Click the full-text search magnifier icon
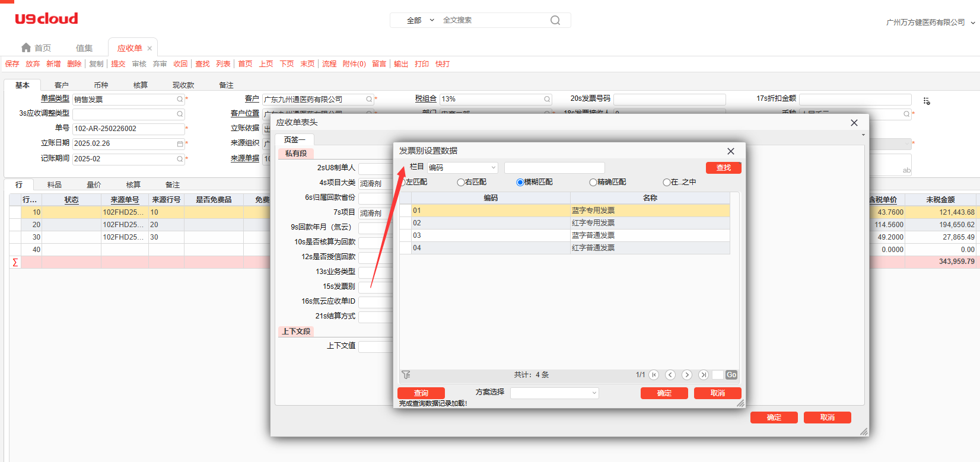Viewport: 980px width, 462px height. (x=555, y=20)
